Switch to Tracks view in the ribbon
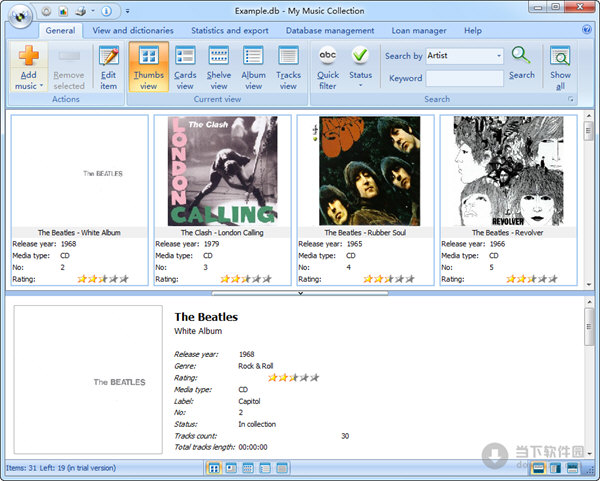 point(289,67)
